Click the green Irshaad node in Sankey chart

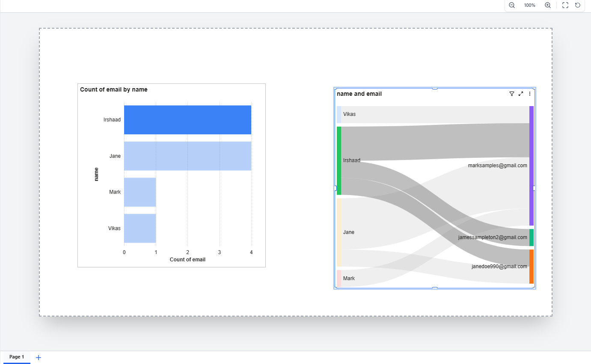pyautogui.click(x=339, y=160)
